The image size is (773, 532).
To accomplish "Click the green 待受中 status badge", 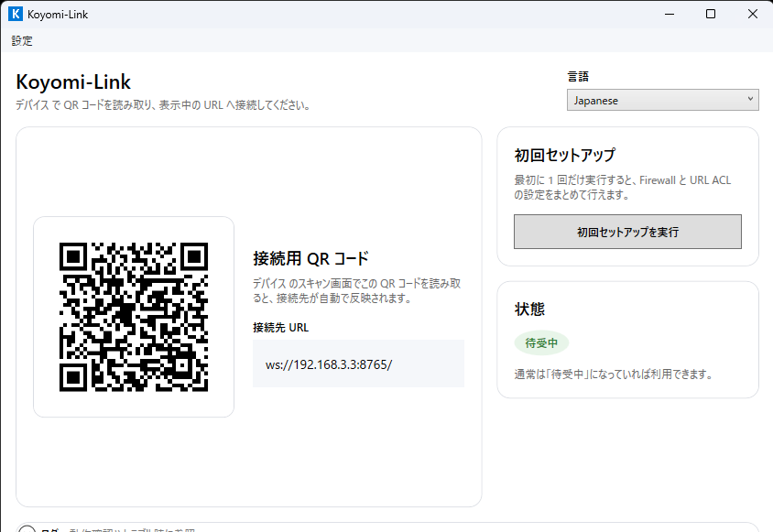I will 541,343.
